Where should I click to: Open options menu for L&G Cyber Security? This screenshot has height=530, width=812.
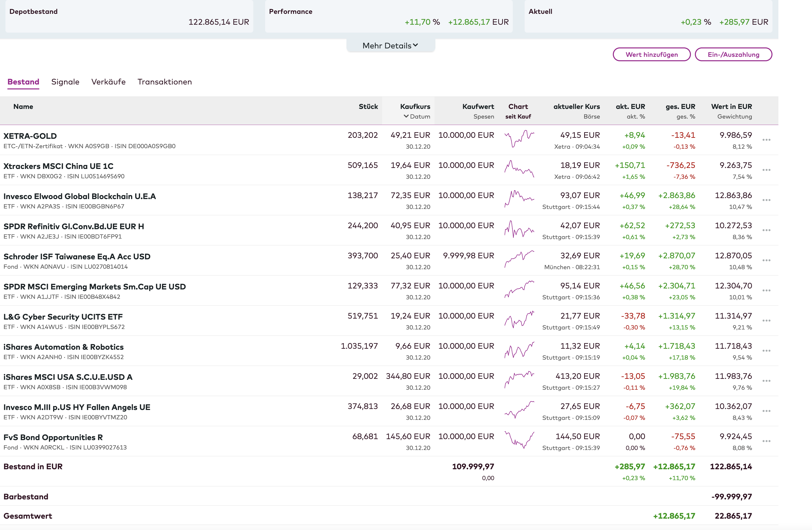[766, 321]
